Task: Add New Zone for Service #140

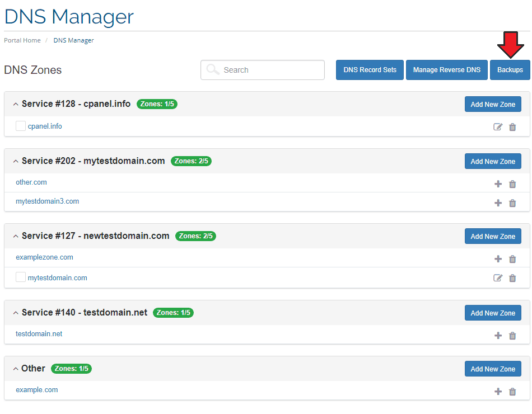Action: point(493,313)
